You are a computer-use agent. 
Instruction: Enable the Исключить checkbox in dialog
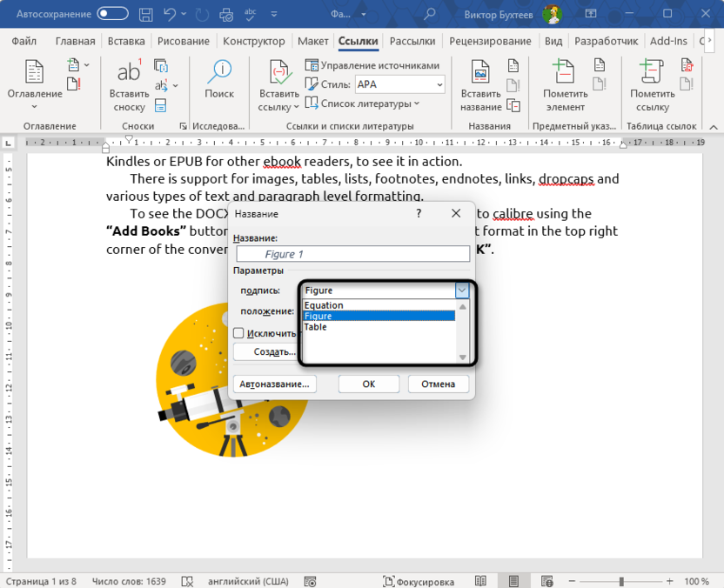pos(238,333)
